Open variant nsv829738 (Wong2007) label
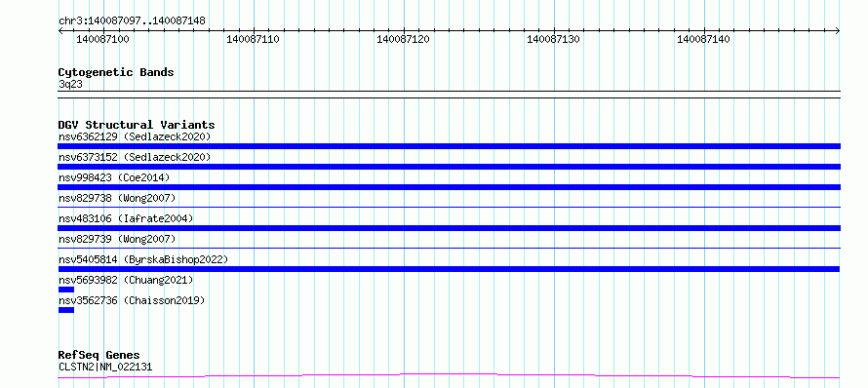Viewport: 868px width, 388px height. click(117, 198)
